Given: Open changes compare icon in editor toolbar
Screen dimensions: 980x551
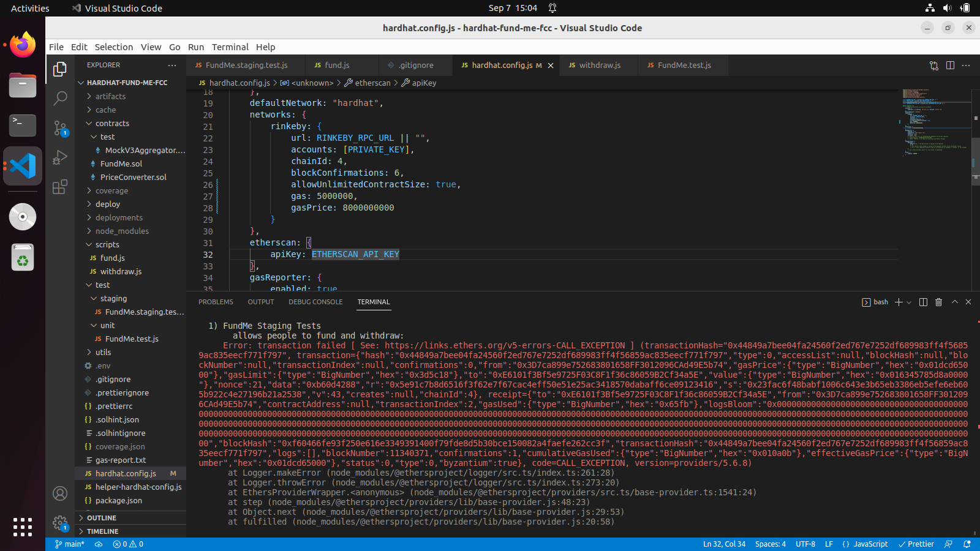Looking at the screenshot, I should pyautogui.click(x=934, y=65).
